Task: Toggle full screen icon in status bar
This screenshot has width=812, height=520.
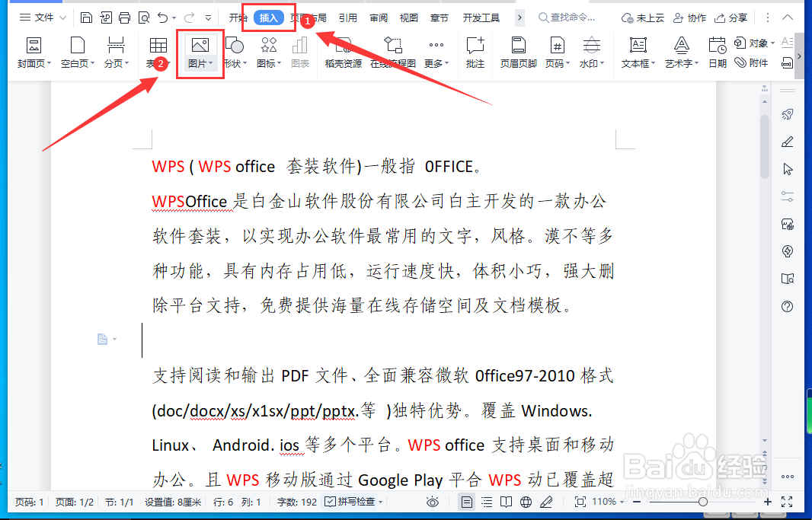Action: click(787, 502)
